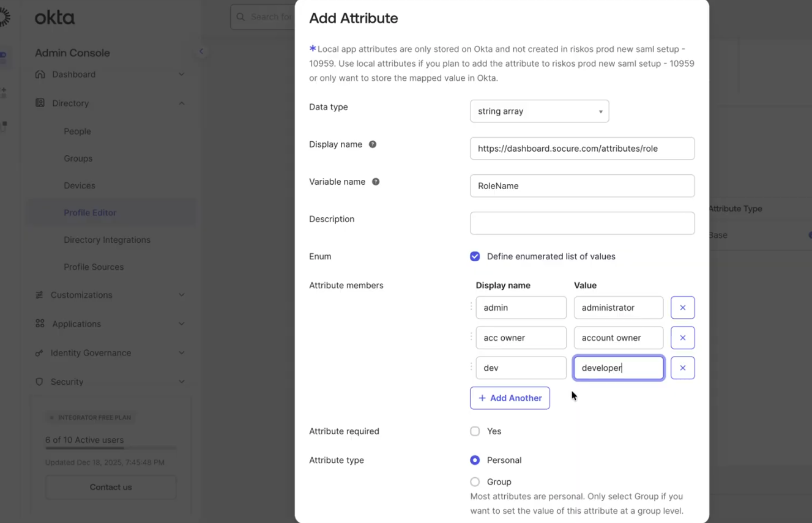Click into the Description text field
The height and width of the screenshot is (523, 812).
coord(582,223)
